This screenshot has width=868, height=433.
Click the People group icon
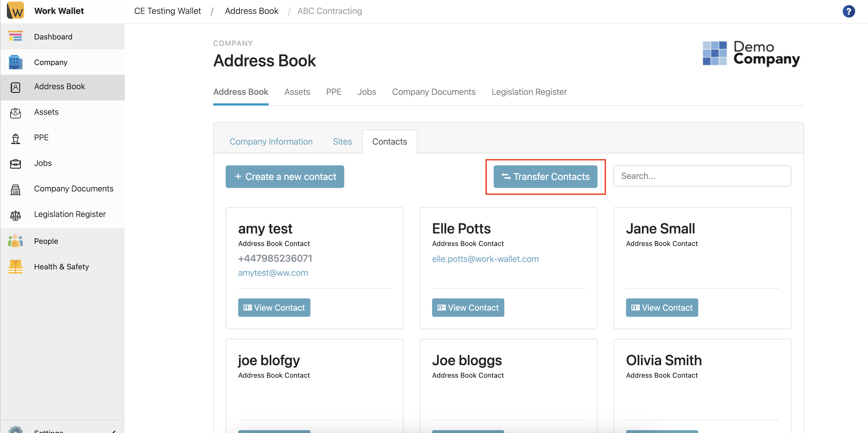tap(15, 241)
